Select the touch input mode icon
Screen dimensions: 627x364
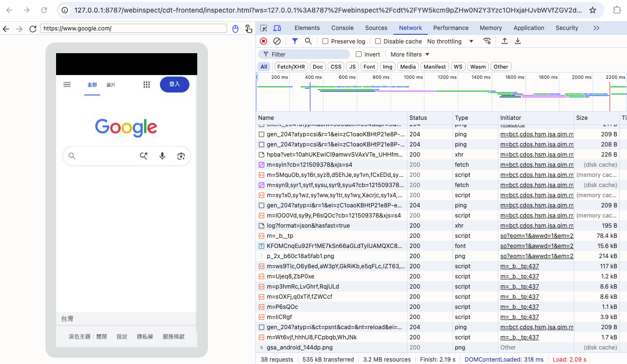tap(248, 29)
